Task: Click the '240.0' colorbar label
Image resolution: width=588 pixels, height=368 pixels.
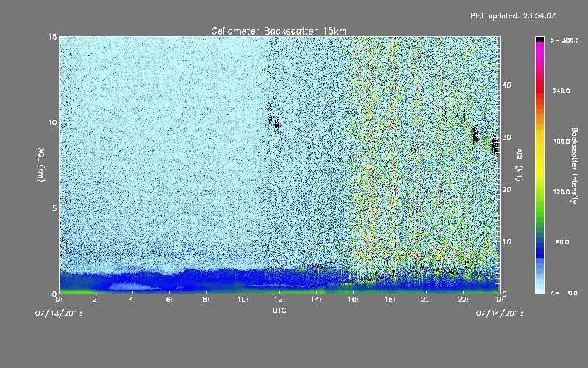Action: click(562, 91)
